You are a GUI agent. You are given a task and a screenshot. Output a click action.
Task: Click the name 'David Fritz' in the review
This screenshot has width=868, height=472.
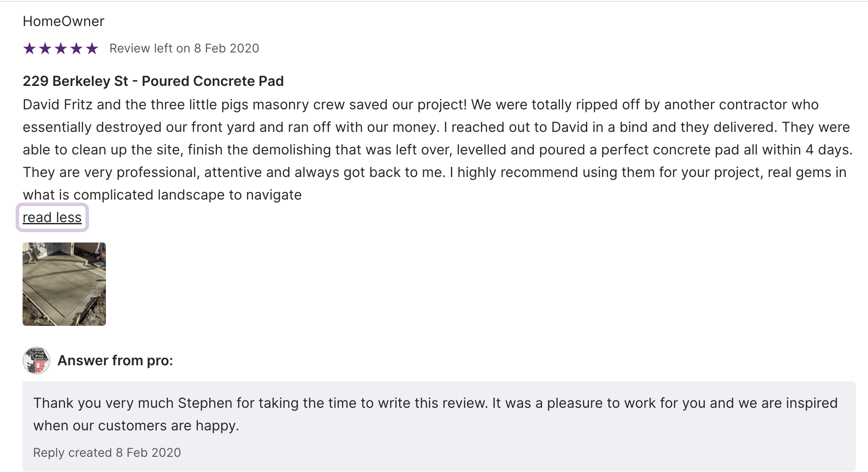coord(57,105)
